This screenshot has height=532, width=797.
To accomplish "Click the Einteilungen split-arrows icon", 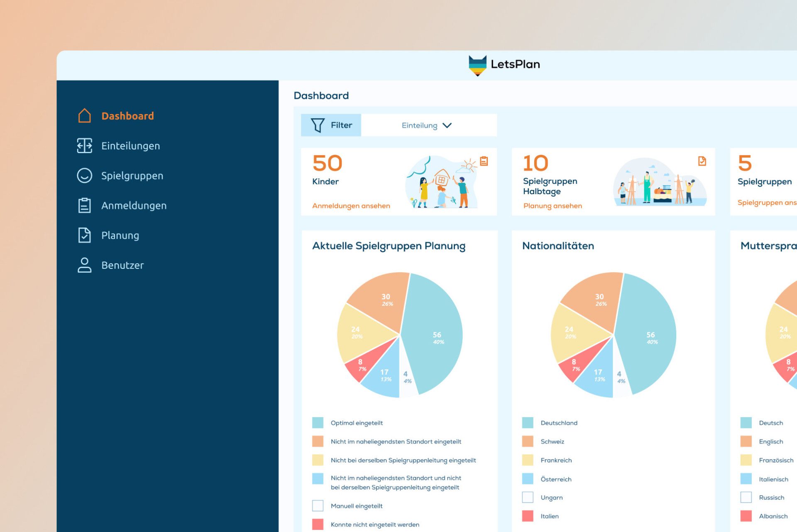I will pos(84,146).
